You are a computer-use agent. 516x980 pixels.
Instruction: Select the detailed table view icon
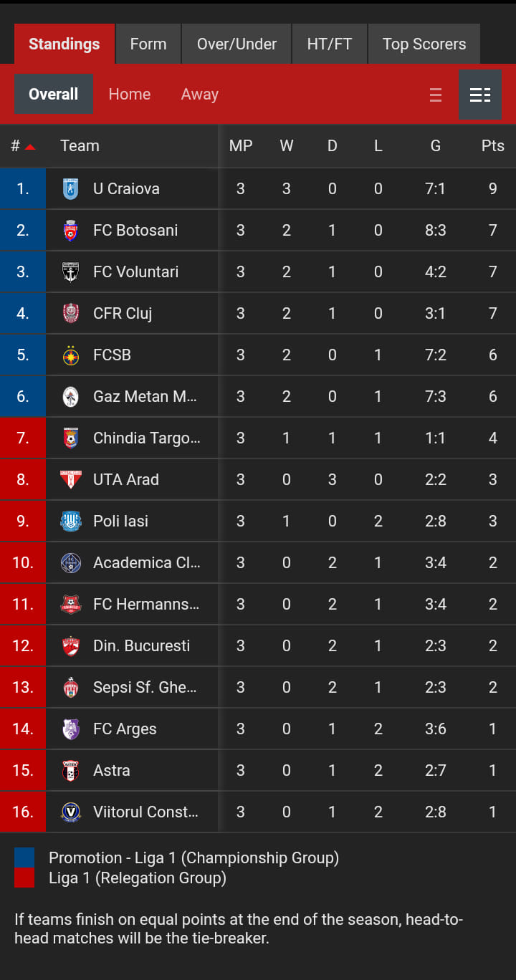coord(480,95)
